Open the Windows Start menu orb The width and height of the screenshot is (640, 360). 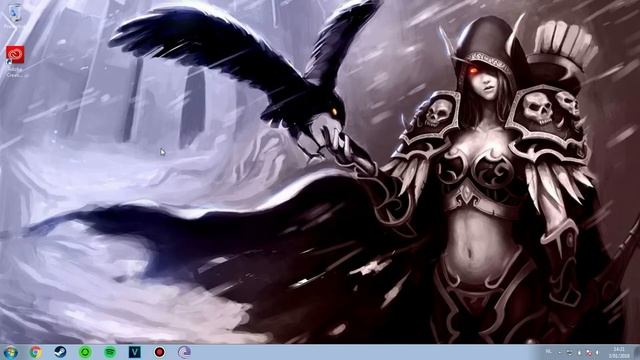[x=10, y=352]
